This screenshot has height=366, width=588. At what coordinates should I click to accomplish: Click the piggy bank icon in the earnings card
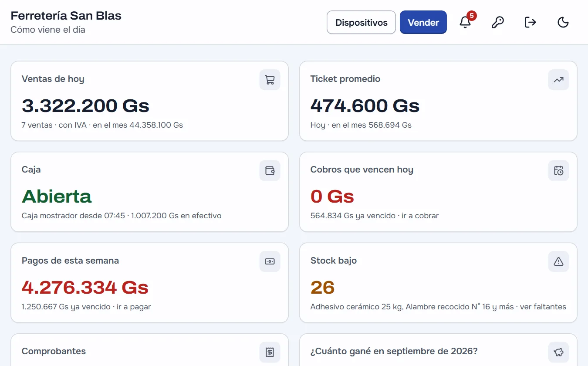(x=558, y=352)
